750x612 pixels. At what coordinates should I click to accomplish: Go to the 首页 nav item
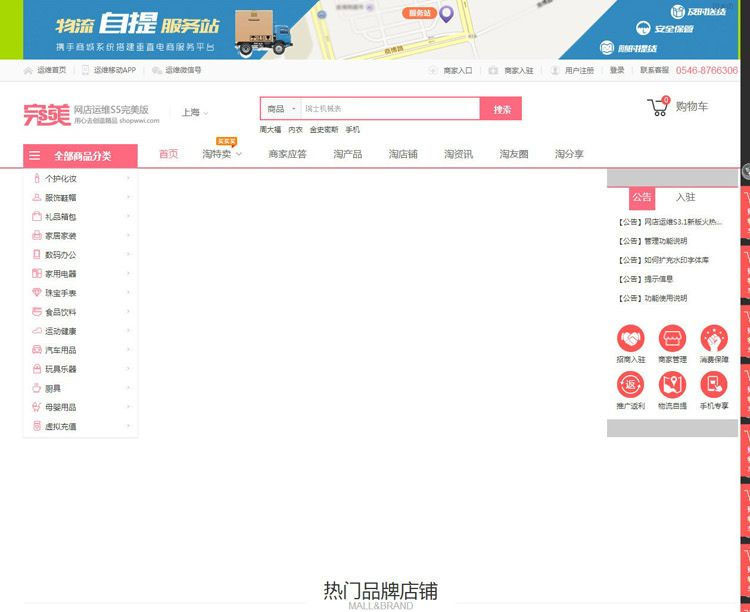168,154
